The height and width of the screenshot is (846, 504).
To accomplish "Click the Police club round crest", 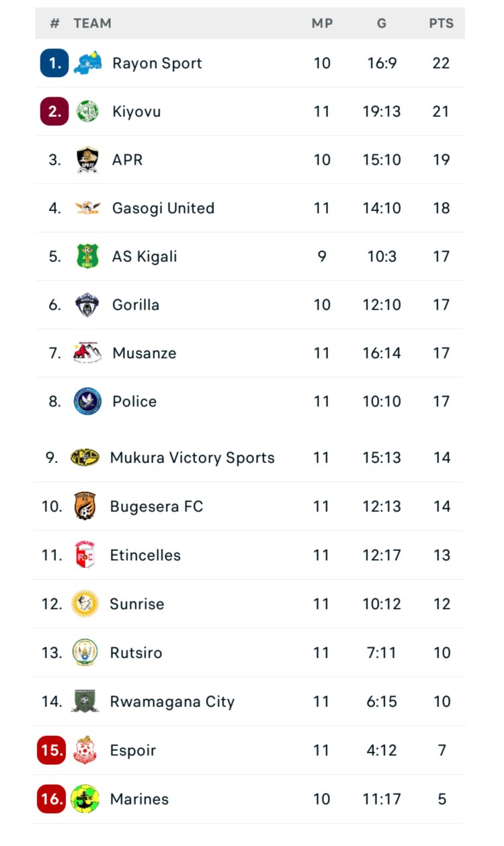I will [87, 402].
